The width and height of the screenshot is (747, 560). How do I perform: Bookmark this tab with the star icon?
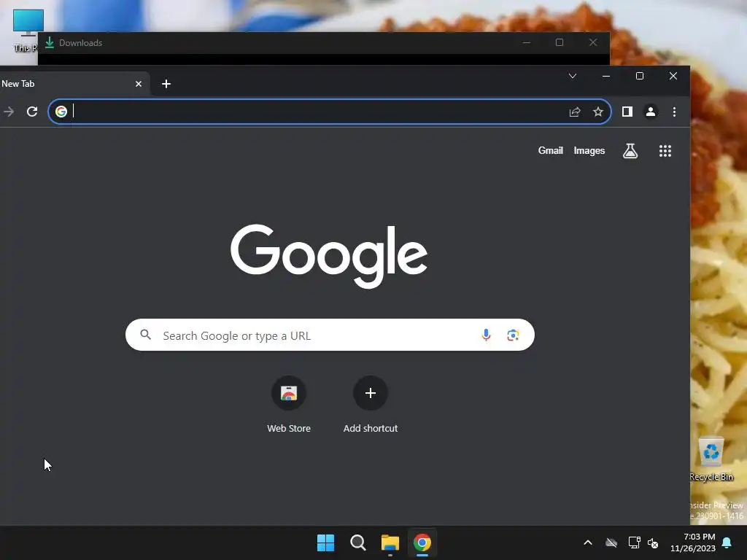598,112
